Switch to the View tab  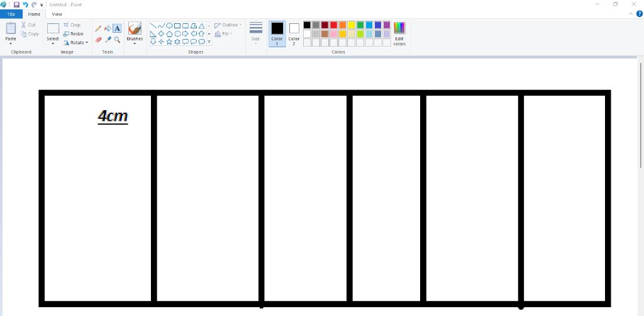[57, 14]
